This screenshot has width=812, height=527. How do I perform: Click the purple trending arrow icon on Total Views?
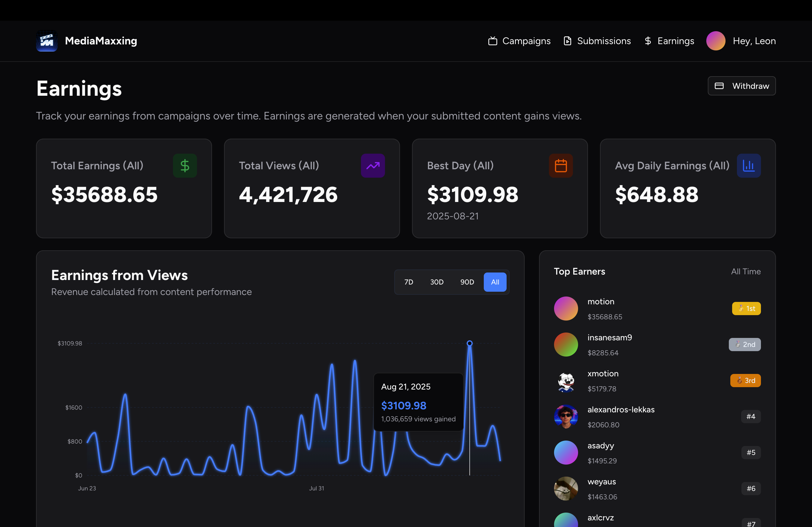tap(373, 166)
